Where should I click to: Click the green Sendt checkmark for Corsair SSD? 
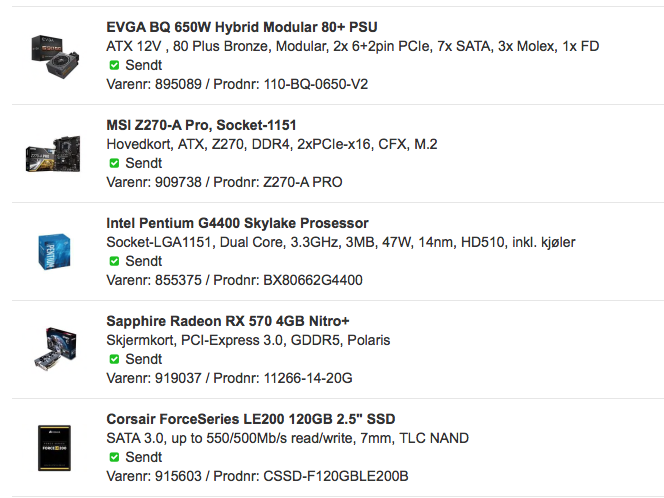coord(114,457)
